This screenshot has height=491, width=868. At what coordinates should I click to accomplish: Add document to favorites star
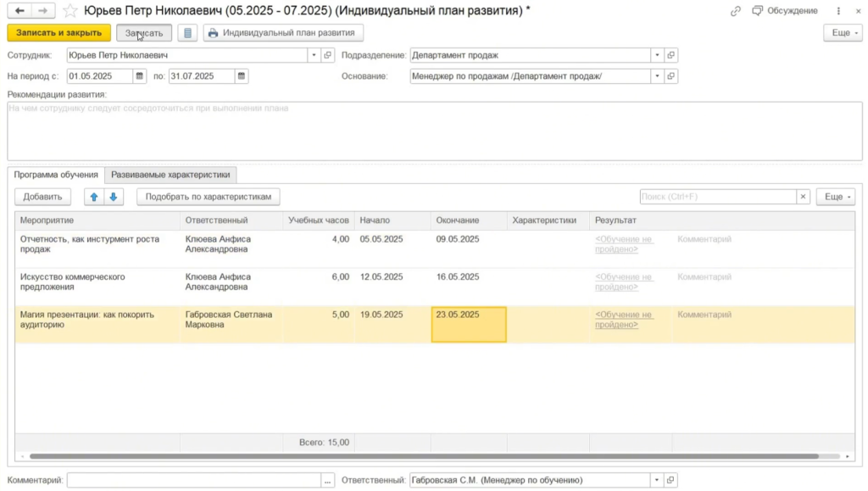tap(70, 11)
